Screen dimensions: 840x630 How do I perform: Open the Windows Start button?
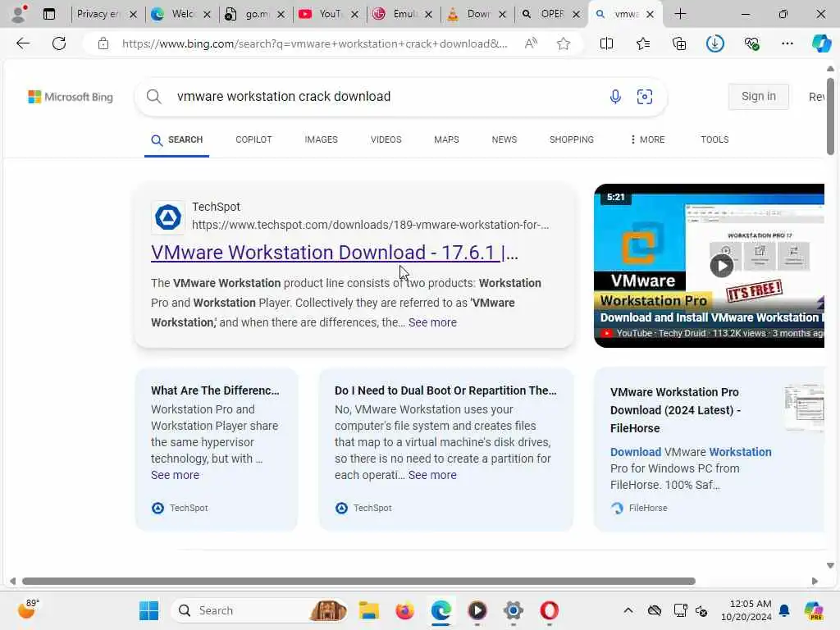click(149, 610)
